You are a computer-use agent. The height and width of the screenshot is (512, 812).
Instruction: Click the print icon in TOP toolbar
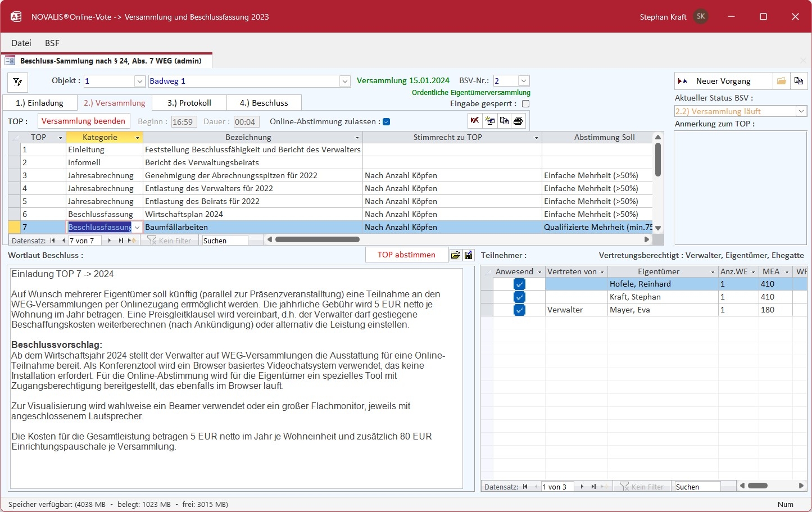pyautogui.click(x=518, y=121)
